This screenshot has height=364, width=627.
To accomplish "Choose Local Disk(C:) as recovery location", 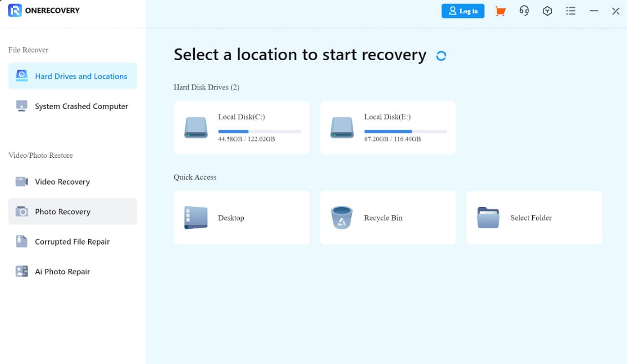I will 241,127.
